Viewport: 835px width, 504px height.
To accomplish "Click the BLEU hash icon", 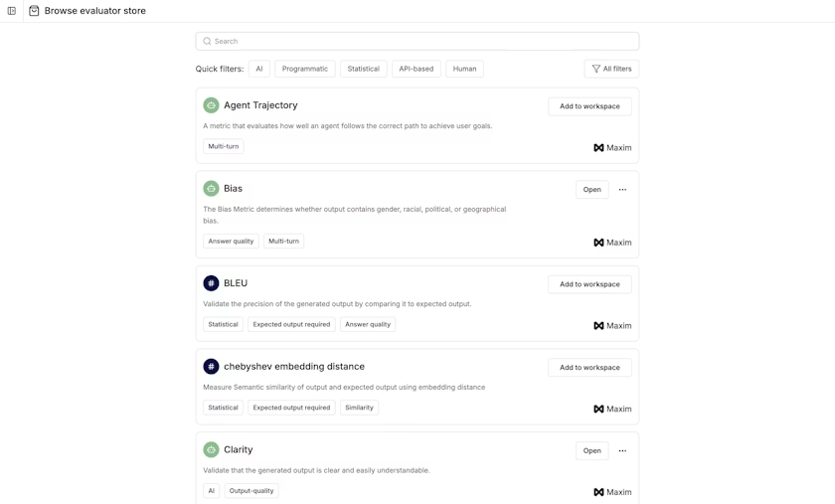I will (x=211, y=283).
